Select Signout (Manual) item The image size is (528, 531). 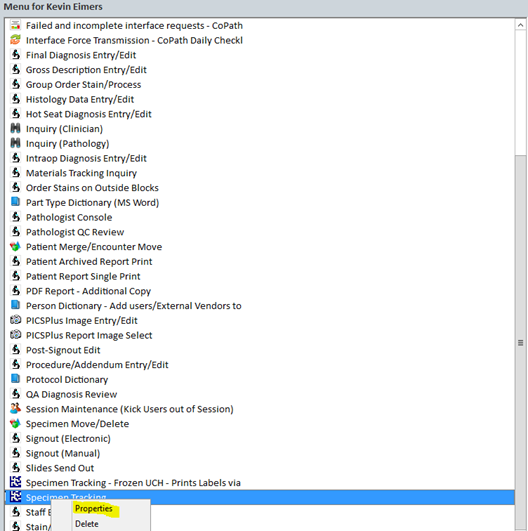(63, 453)
